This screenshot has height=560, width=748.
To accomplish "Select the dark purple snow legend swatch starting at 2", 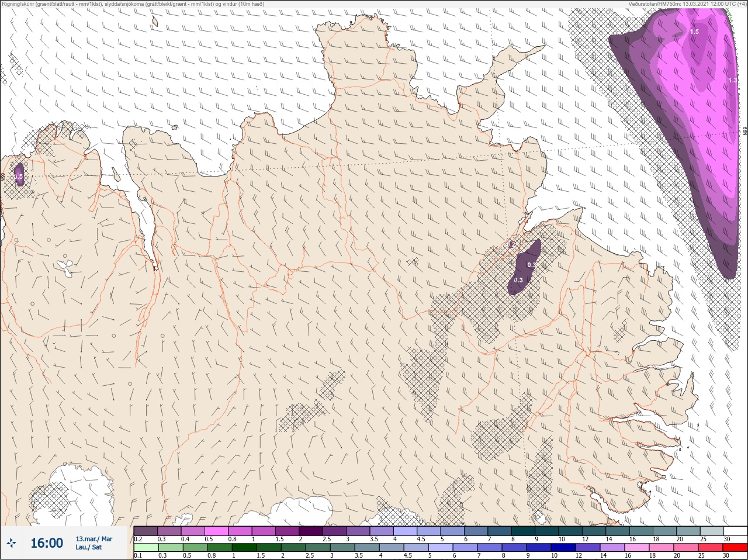I will 311,531.
